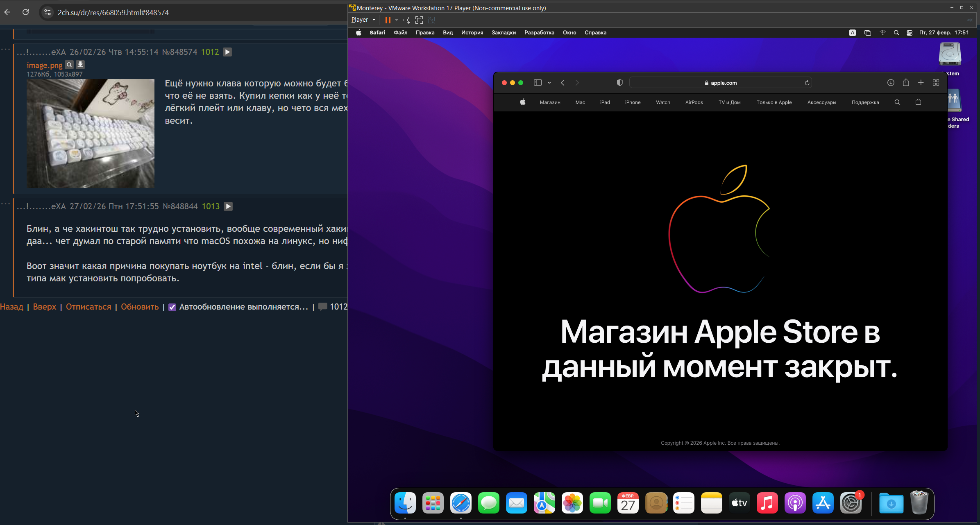Open the keyboard image thumbnail
The image size is (980, 525).
(x=91, y=134)
